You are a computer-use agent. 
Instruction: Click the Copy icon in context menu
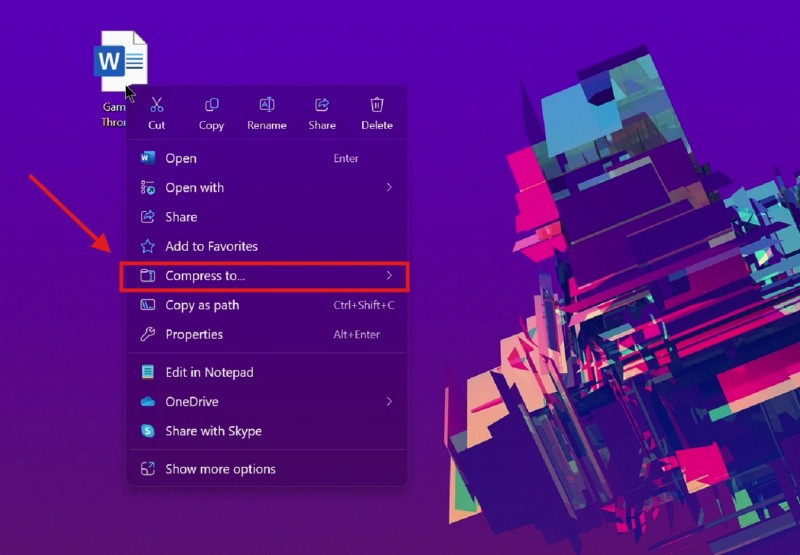(211, 105)
